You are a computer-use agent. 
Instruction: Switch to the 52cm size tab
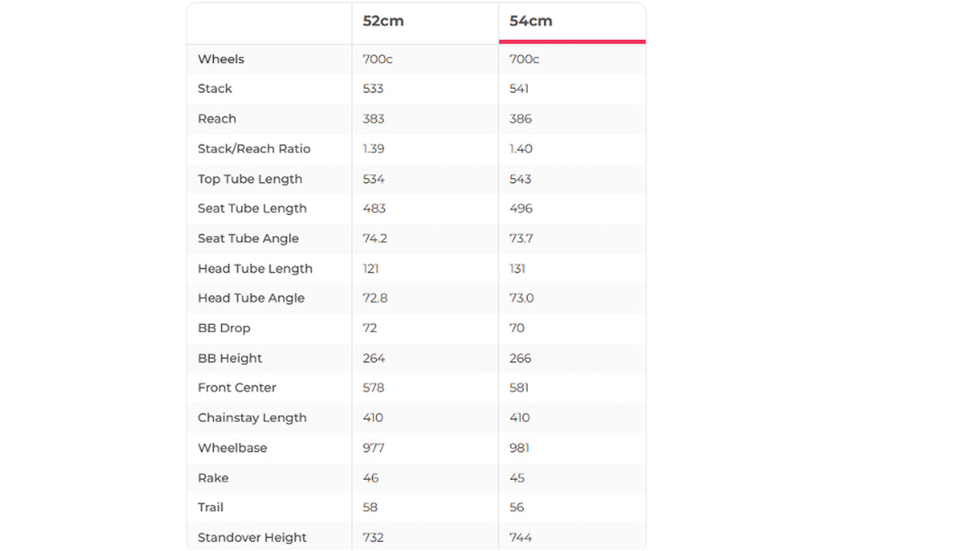coord(383,22)
